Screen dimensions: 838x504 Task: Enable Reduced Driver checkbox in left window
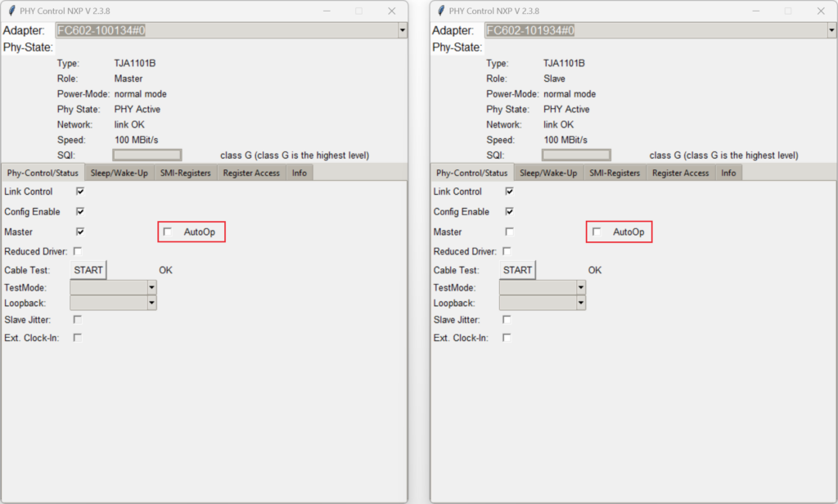pos(78,250)
